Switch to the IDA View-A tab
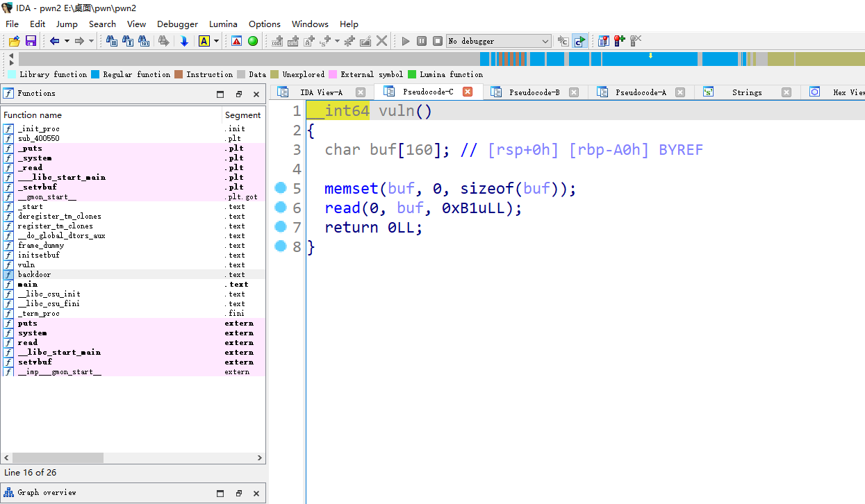The width and height of the screenshot is (865, 504). point(321,92)
